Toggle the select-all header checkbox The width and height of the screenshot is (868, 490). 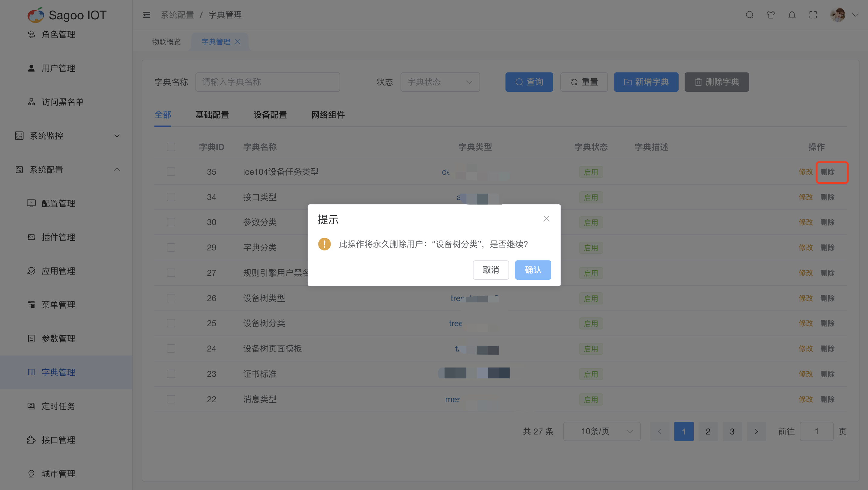(171, 147)
